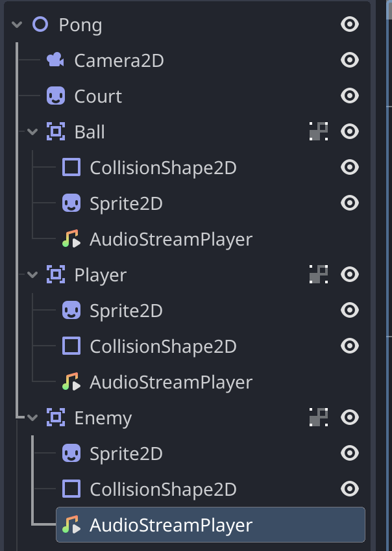Screen dimensions: 392x551
Task: Click the Court sprite node icon
Action: 56,97
